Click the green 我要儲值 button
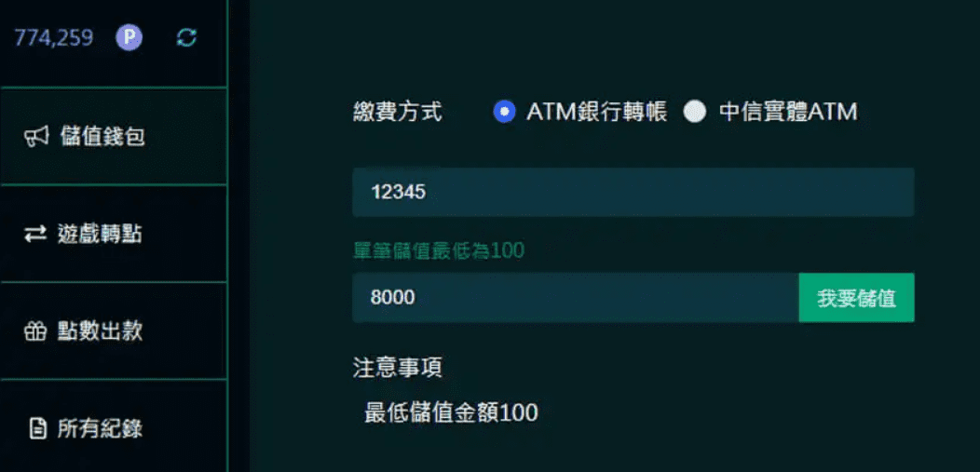This screenshot has width=980, height=472. [x=856, y=298]
